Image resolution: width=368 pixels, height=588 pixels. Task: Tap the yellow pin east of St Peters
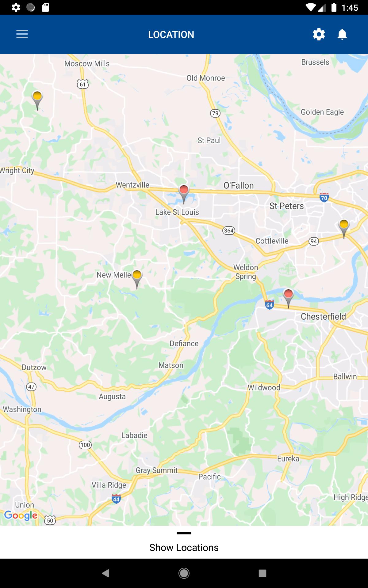pos(344,229)
